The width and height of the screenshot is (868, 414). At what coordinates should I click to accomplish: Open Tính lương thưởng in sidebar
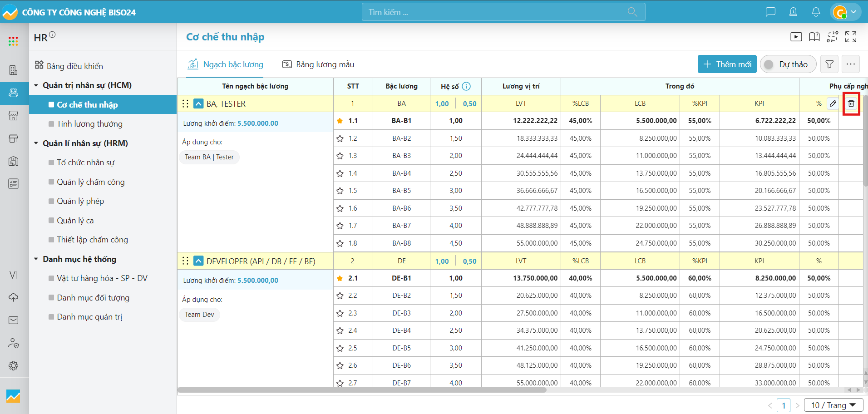89,124
